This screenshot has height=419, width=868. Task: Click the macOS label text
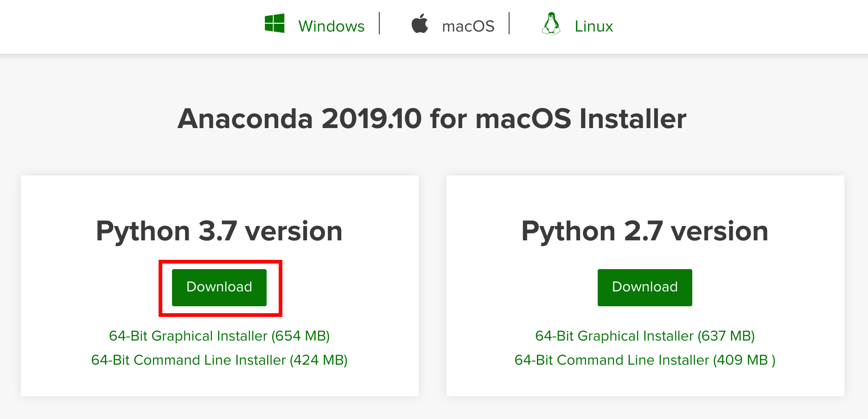[x=468, y=26]
